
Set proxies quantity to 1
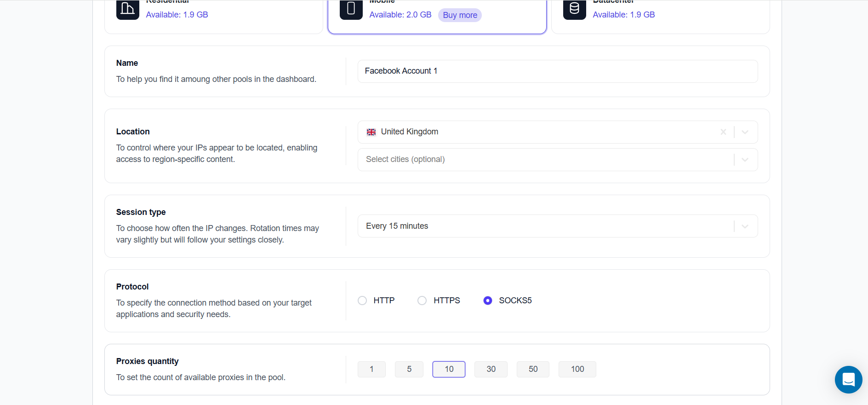[x=371, y=369]
